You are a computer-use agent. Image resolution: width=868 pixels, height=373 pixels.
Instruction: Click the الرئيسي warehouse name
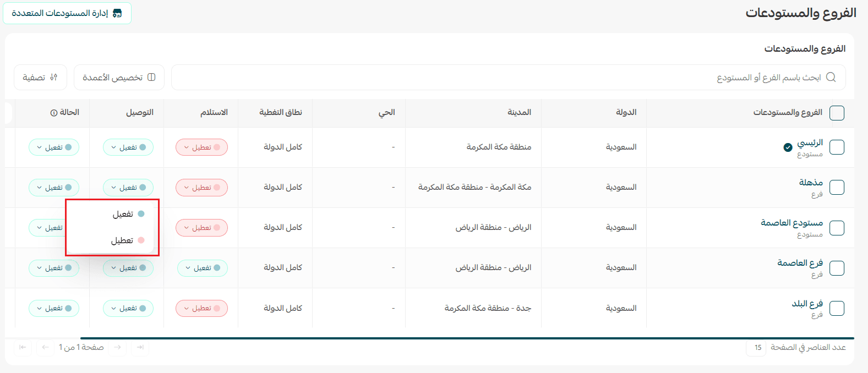coord(810,142)
